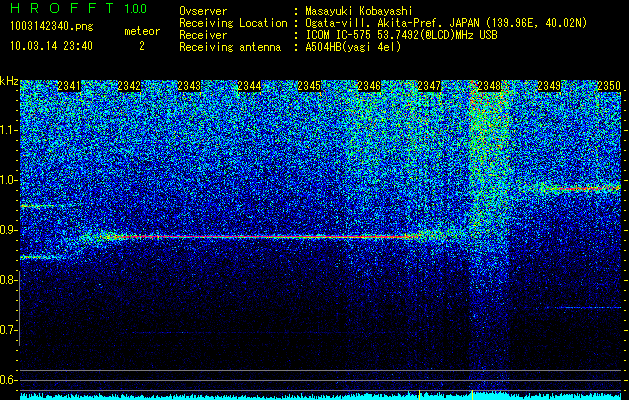Click the HROFFT 1.0.0 title text

pyautogui.click(x=78, y=8)
